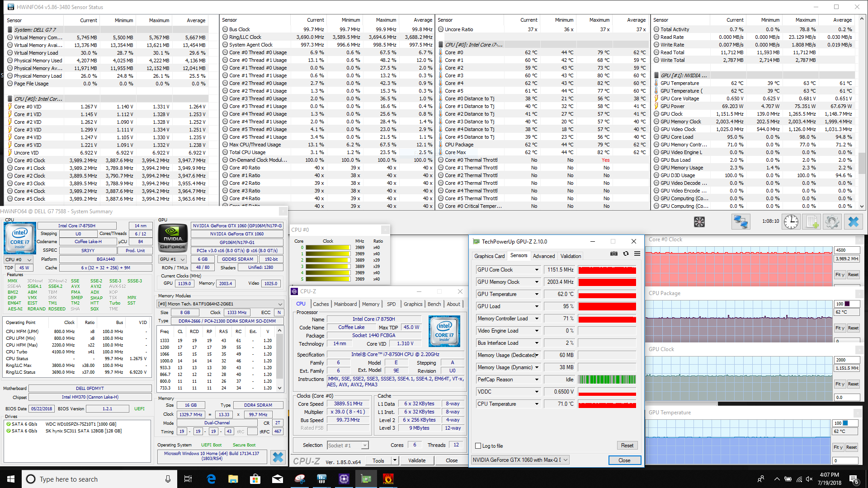868x488 pixels.
Task: Click the microphone icon in search box
Action: (x=168, y=479)
